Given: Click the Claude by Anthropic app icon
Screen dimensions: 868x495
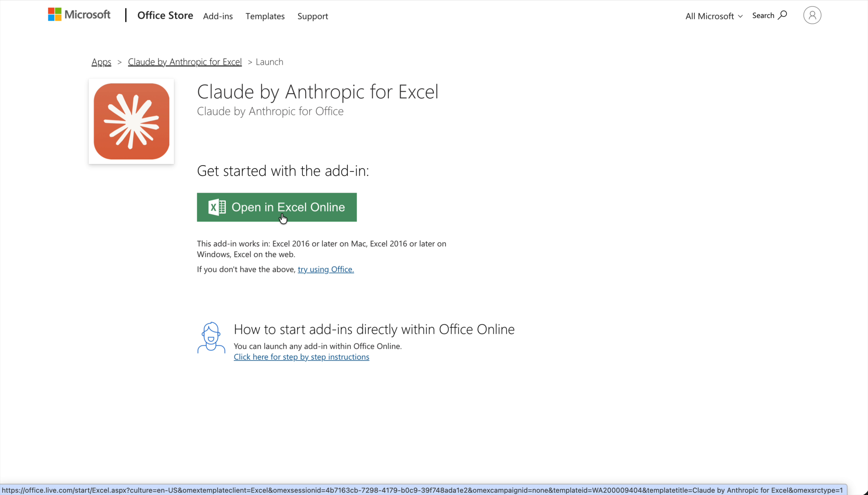Looking at the screenshot, I should tap(131, 121).
